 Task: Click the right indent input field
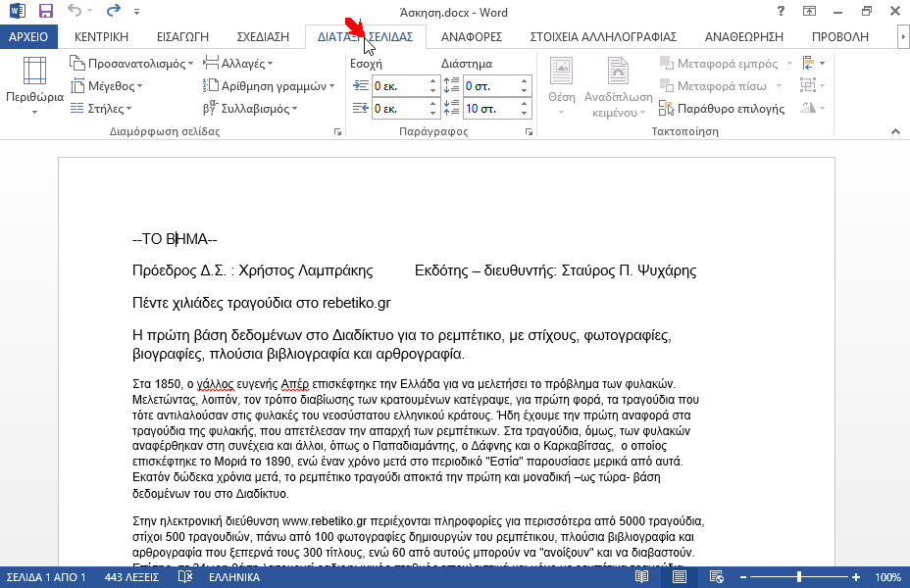coord(399,108)
